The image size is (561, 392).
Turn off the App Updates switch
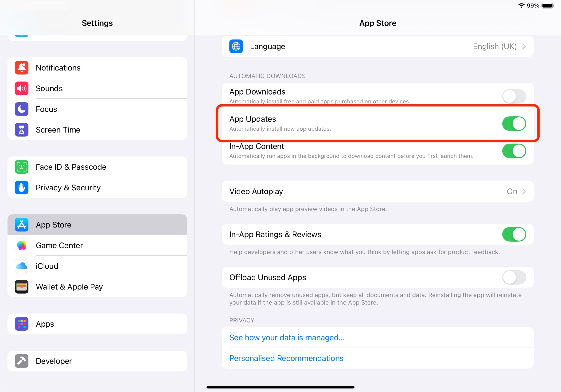514,124
